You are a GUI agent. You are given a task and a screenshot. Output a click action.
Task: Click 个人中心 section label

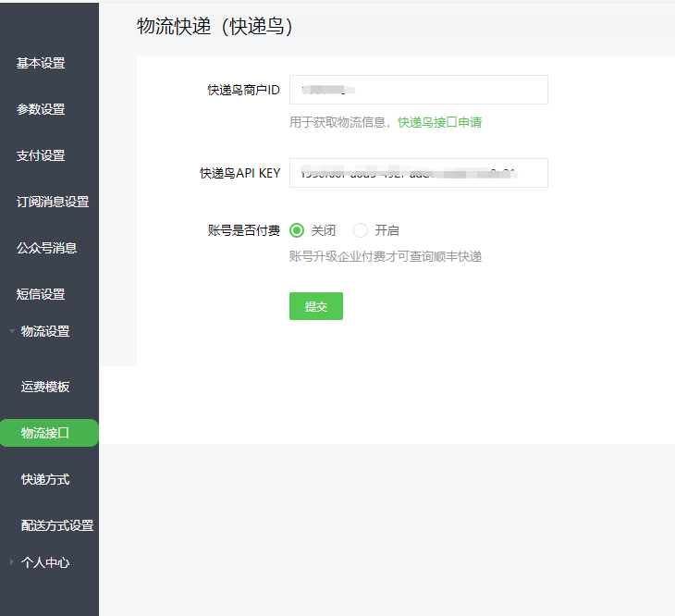(x=45, y=562)
